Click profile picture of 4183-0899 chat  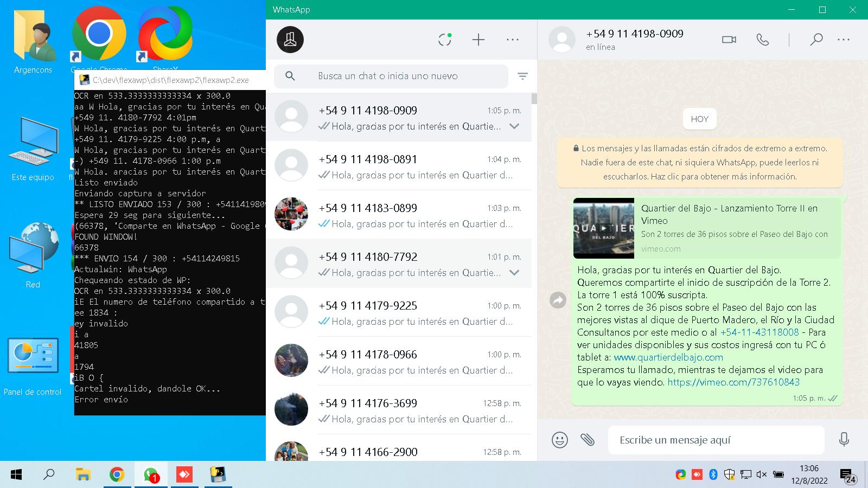(x=291, y=214)
